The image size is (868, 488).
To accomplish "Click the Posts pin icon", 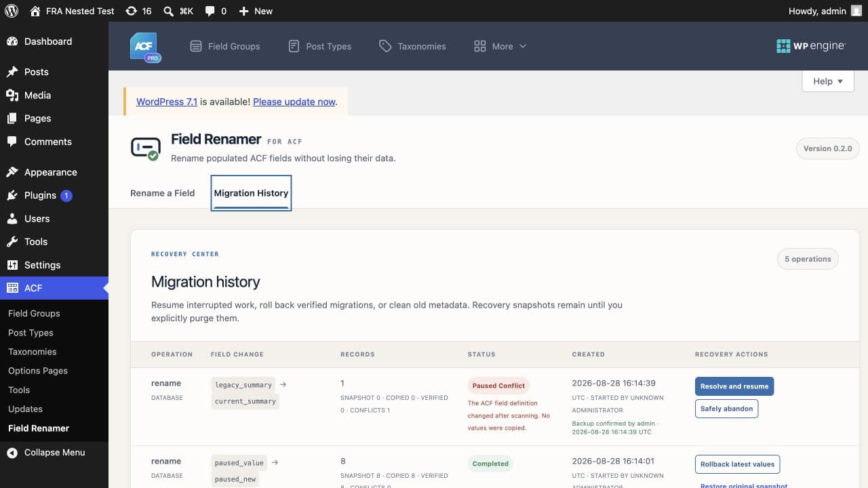I will point(12,72).
